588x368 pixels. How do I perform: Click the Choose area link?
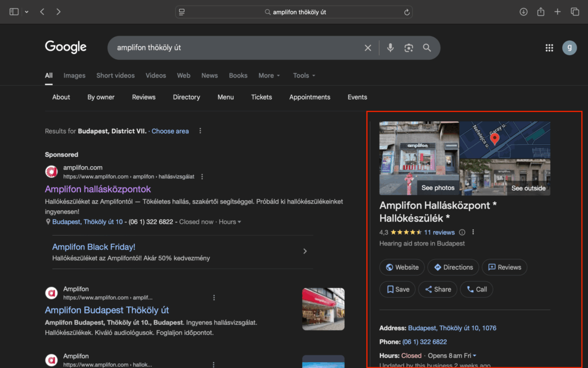click(x=170, y=131)
